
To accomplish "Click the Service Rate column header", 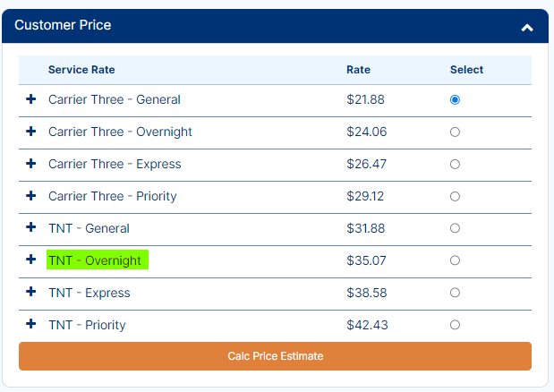I will pos(81,70).
